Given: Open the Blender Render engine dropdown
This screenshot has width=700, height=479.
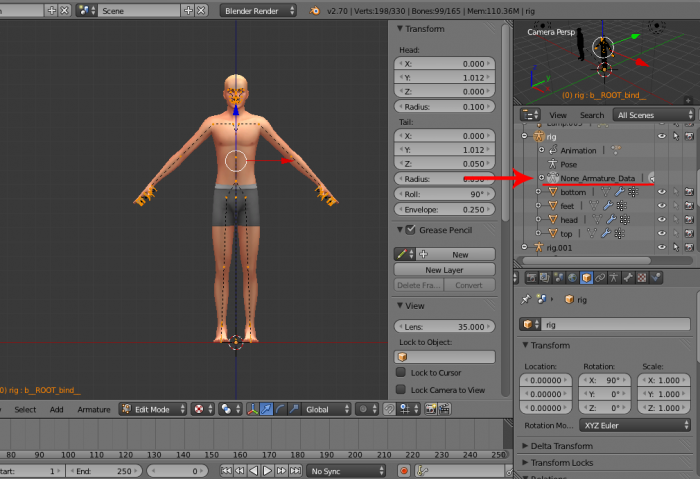Looking at the screenshot, I should (258, 10).
